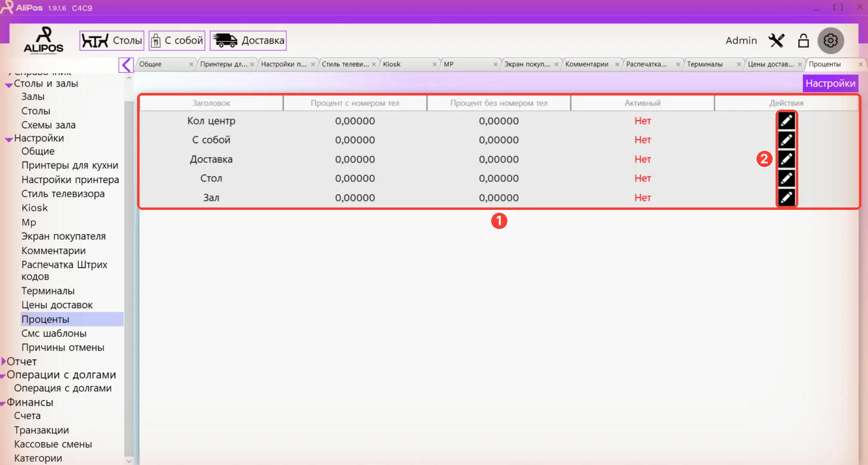Open the gear settings icon in header
The height and width of the screenshot is (465, 868).
coord(831,41)
